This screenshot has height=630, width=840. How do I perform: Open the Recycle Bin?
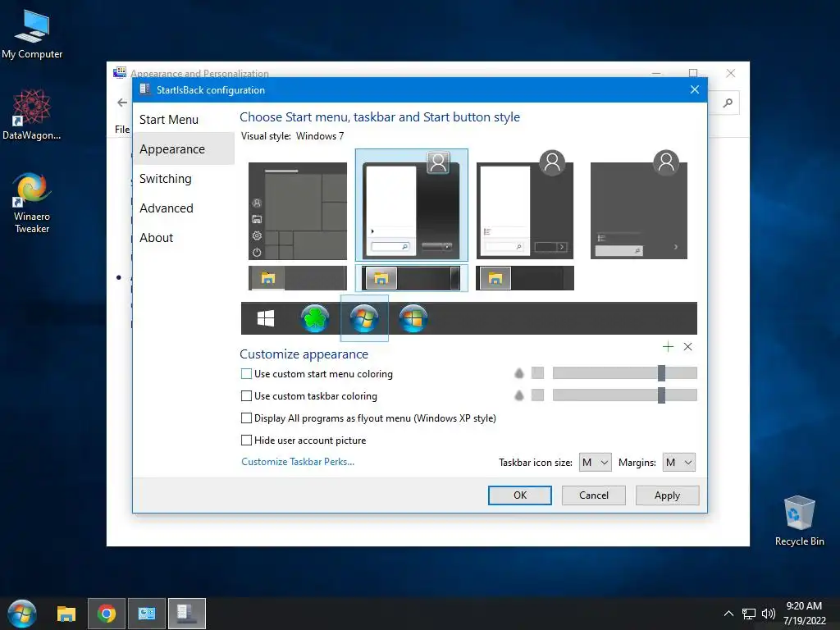point(799,521)
